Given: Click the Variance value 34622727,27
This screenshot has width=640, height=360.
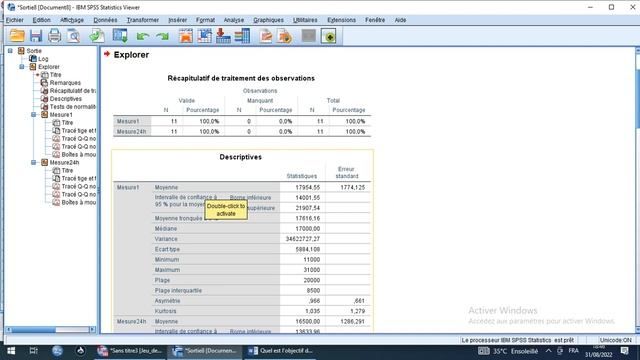Looking at the screenshot, I should (x=303, y=239).
